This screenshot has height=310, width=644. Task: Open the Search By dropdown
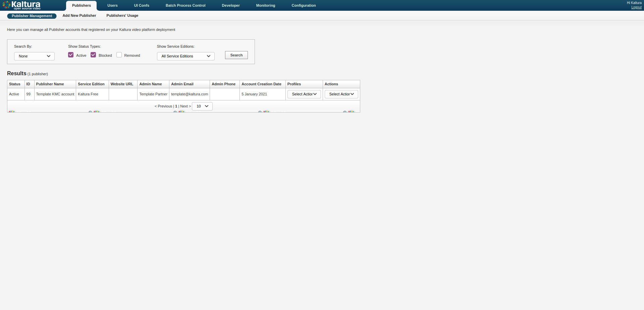pos(34,56)
